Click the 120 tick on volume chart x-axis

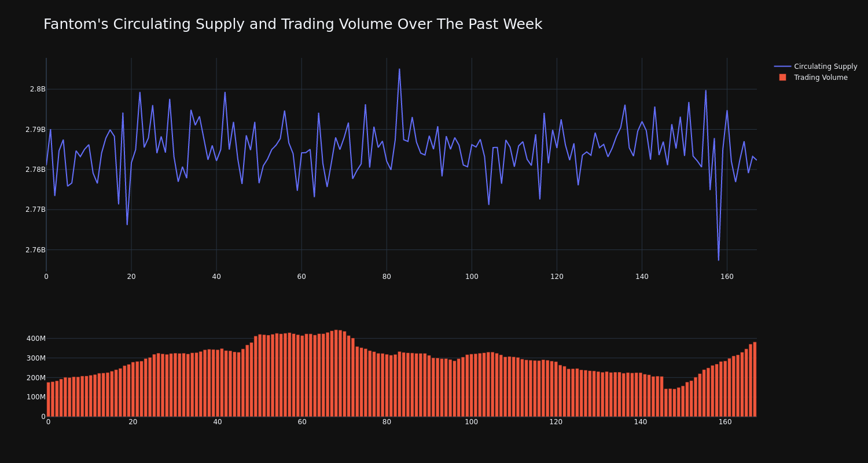[x=556, y=422]
